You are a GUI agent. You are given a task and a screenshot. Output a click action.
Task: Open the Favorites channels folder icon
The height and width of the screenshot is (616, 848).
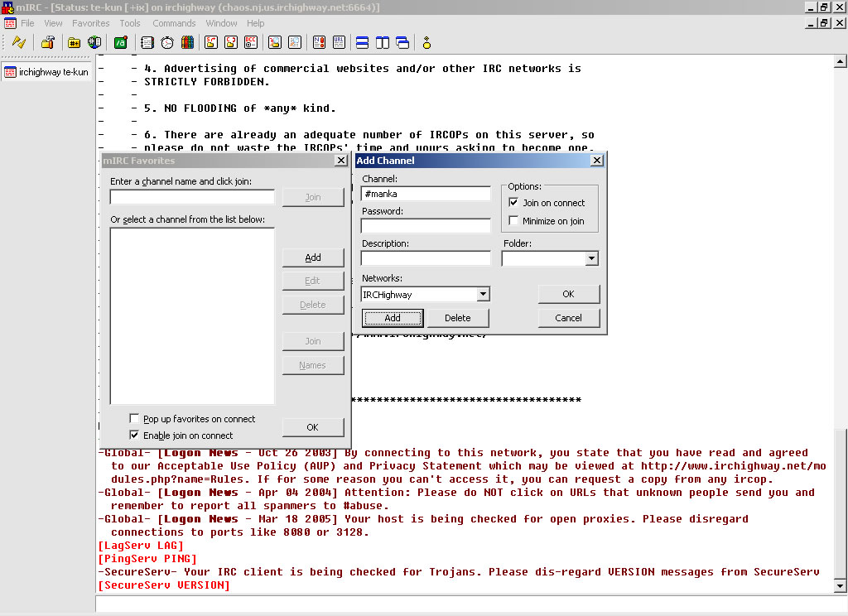pyautogui.click(x=74, y=42)
